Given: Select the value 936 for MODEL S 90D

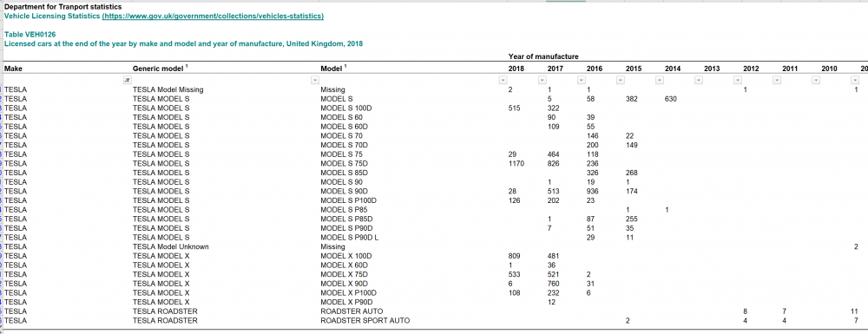Looking at the screenshot, I should coord(592,192).
